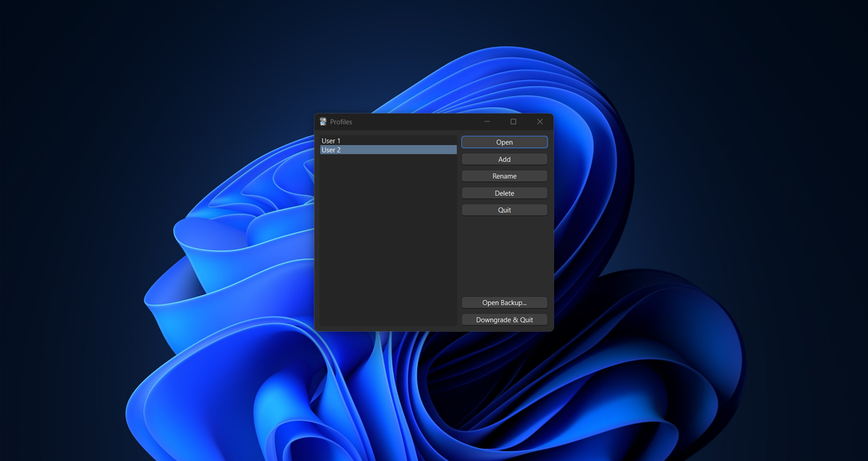Delete the selected profile
This screenshot has height=461, width=868.
point(504,193)
